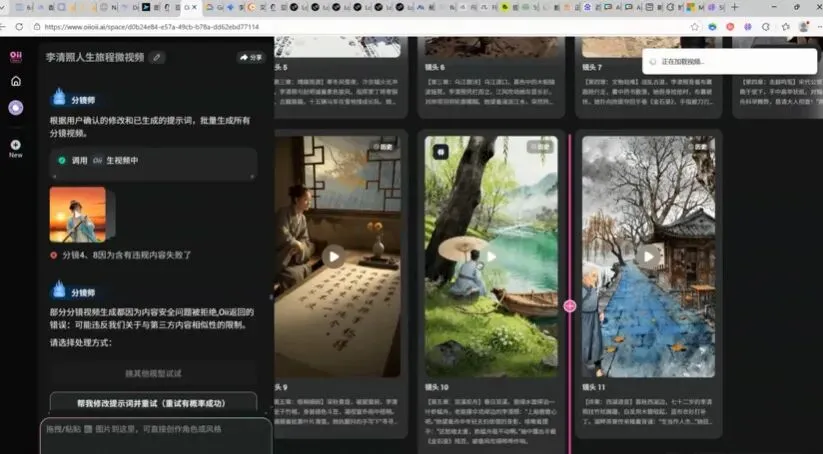Select the 镜头 6 label
Viewport: 823px width, 454px height.
point(435,67)
